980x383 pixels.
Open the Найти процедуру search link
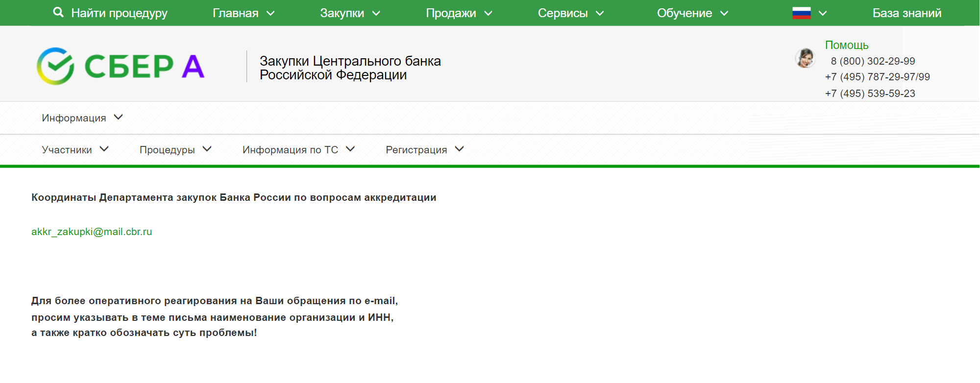pyautogui.click(x=119, y=13)
